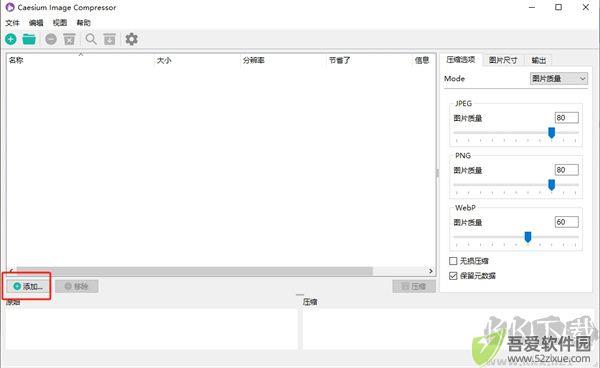Click the 移除 button

pos(77,286)
